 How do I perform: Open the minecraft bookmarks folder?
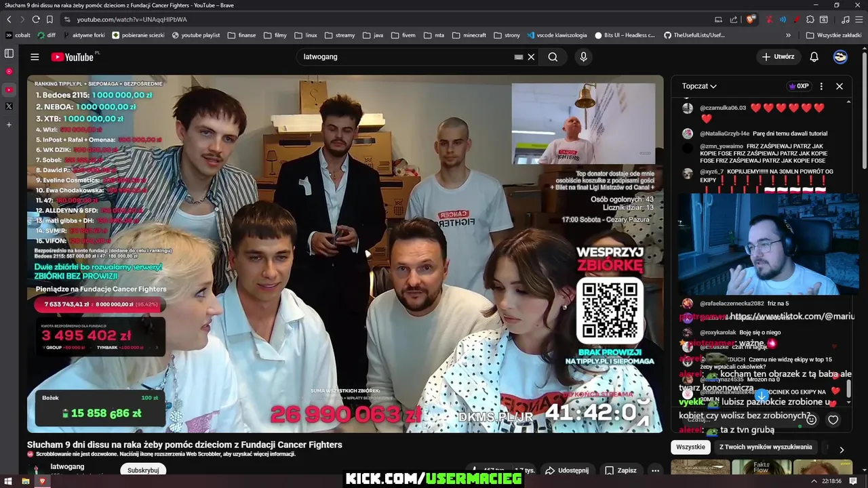point(469,35)
